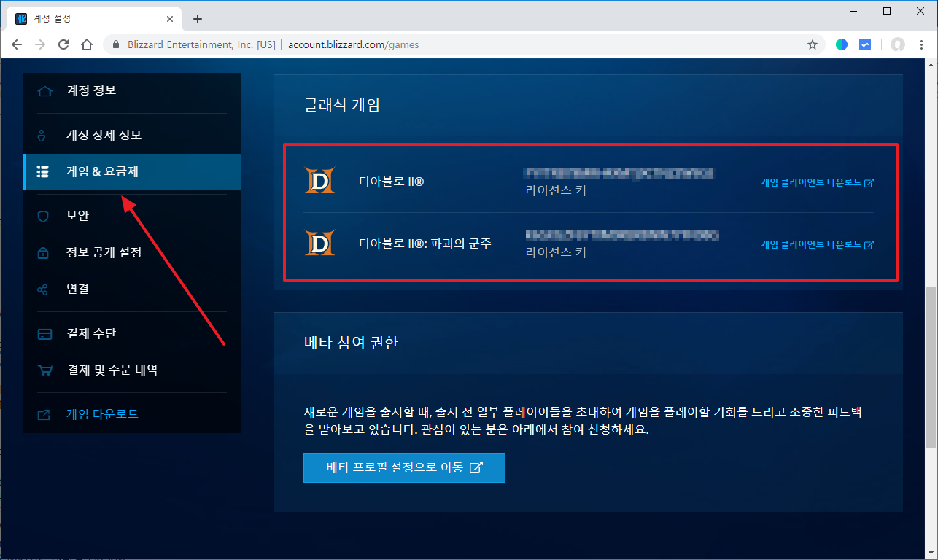Viewport: 938px width, 560px height.
Task: Click the browser forward arrow
Action: tap(40, 44)
